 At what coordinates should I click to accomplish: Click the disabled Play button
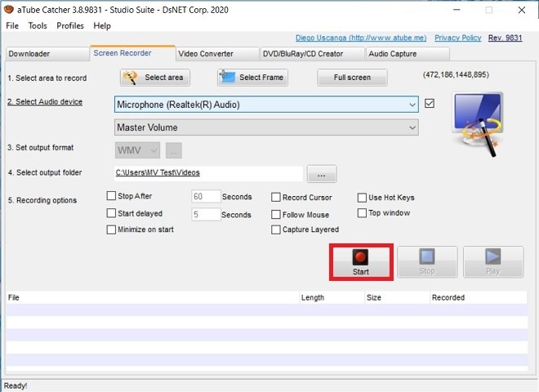click(493, 262)
